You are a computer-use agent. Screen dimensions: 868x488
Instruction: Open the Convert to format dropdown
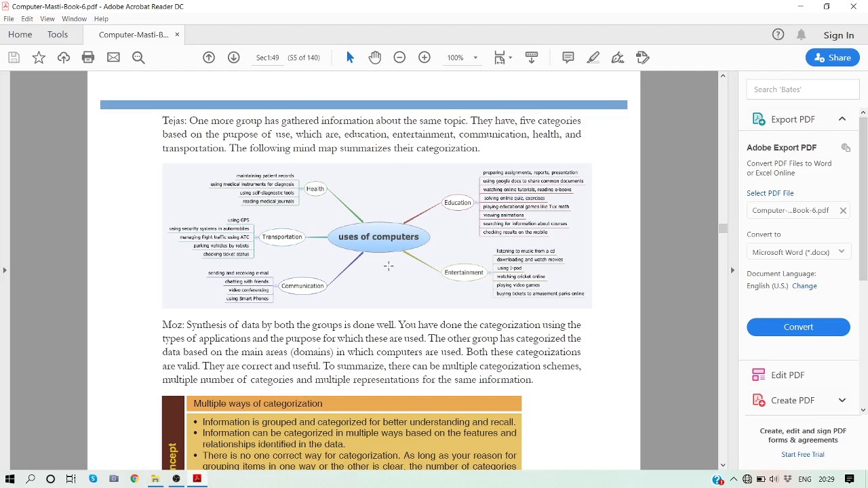point(798,252)
